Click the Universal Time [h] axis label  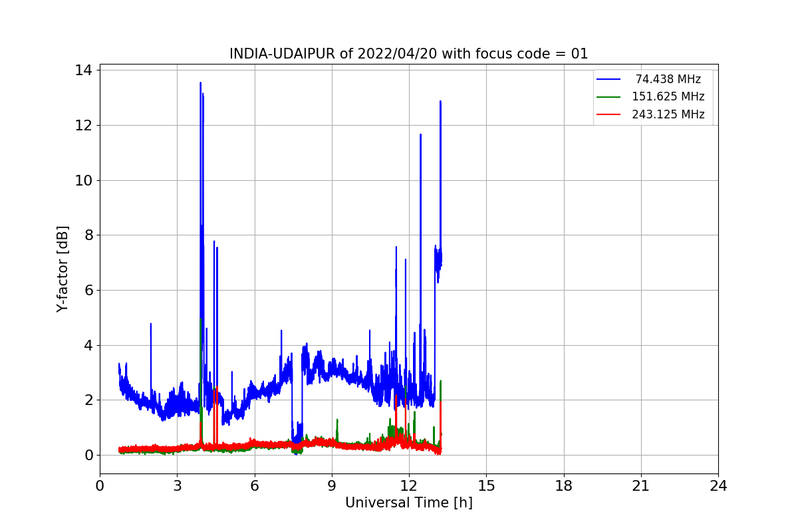(408, 503)
